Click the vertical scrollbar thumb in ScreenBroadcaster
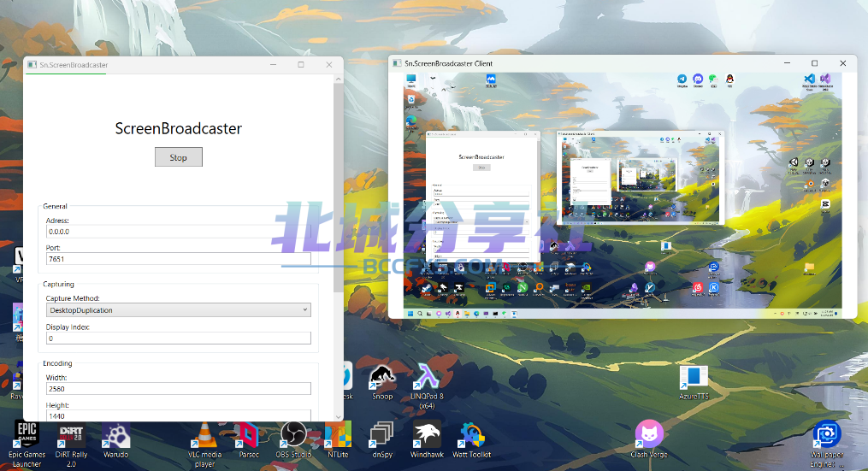This screenshot has height=471, width=868. click(x=339, y=188)
